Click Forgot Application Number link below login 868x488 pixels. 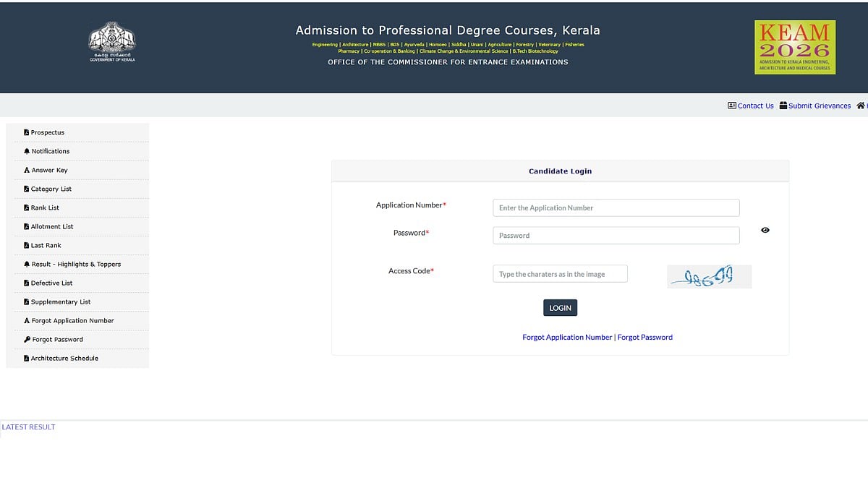pyautogui.click(x=567, y=337)
